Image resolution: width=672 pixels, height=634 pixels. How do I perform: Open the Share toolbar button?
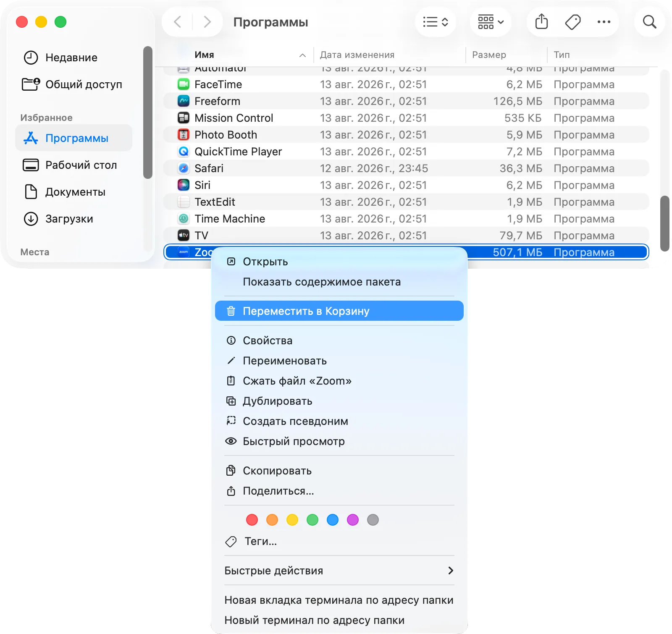coord(542,21)
